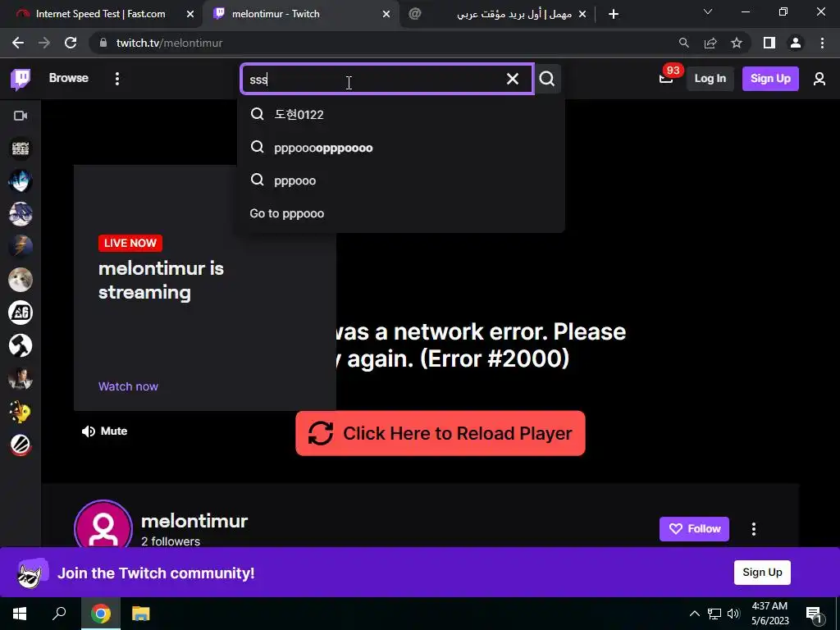The width and height of the screenshot is (840, 630).
Task: Open the Chrome profile icon
Action: tap(796, 43)
